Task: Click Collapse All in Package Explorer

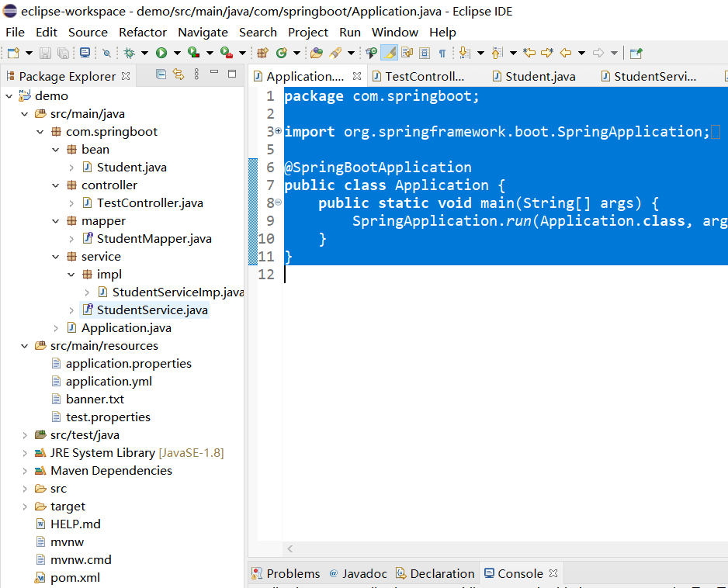Action: (161, 74)
